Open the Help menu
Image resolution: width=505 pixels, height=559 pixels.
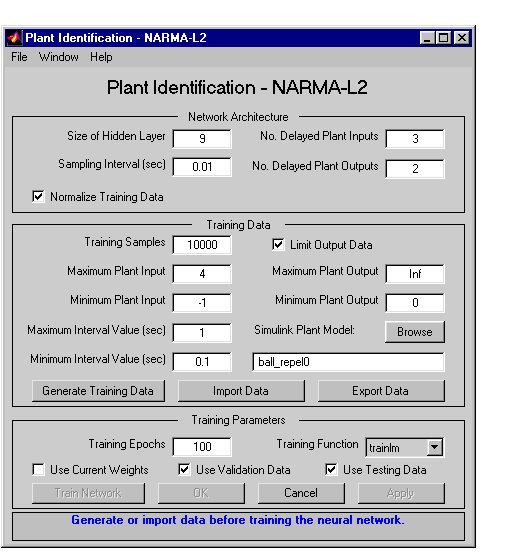[101, 57]
